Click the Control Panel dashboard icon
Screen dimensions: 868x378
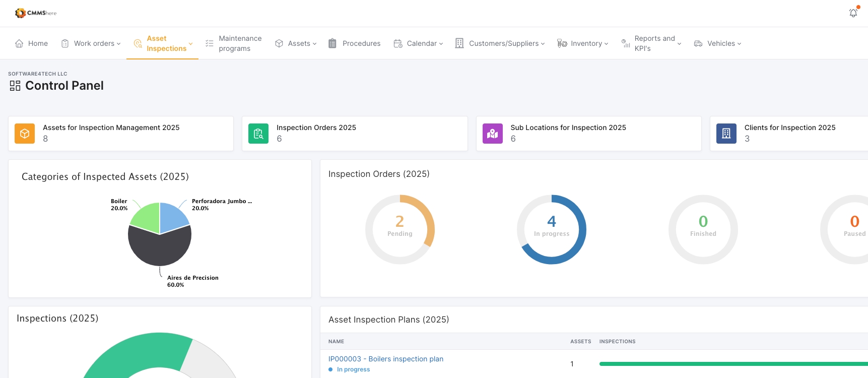coord(15,86)
